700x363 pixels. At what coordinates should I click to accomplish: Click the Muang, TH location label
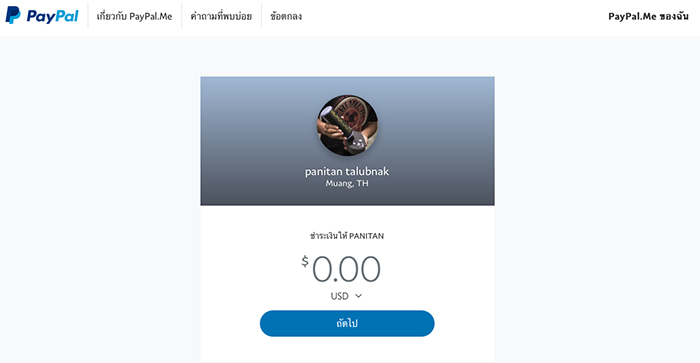pyautogui.click(x=347, y=184)
